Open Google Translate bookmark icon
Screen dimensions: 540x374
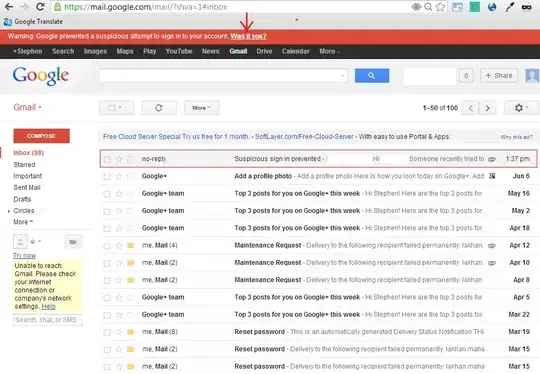click(8, 22)
